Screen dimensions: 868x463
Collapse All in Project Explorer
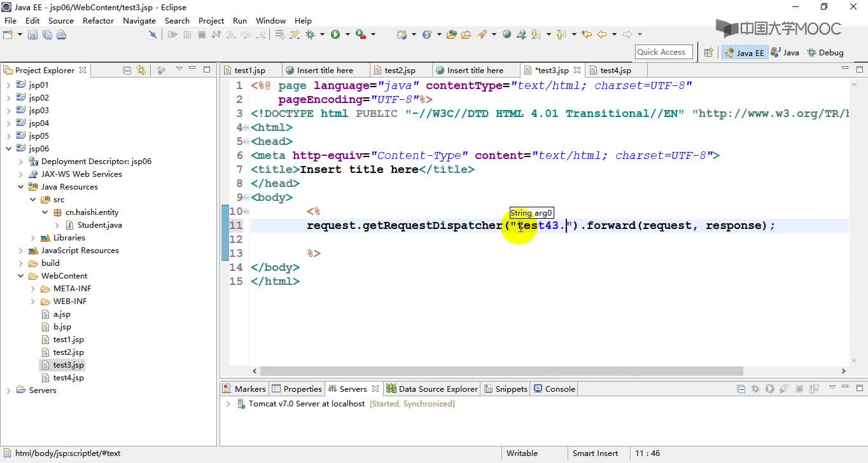pos(127,70)
